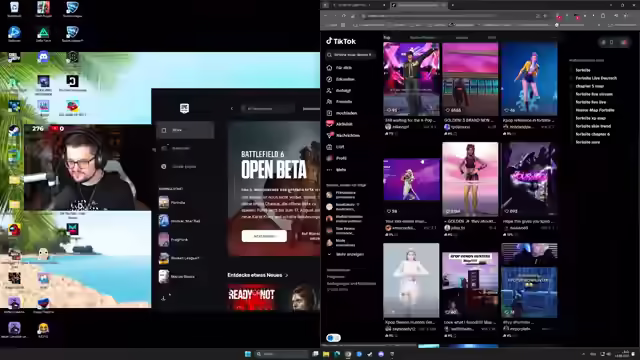Image resolution: width=640 pixels, height=360 pixels.
Task: Open the Windows Start button
Action: tap(248, 354)
